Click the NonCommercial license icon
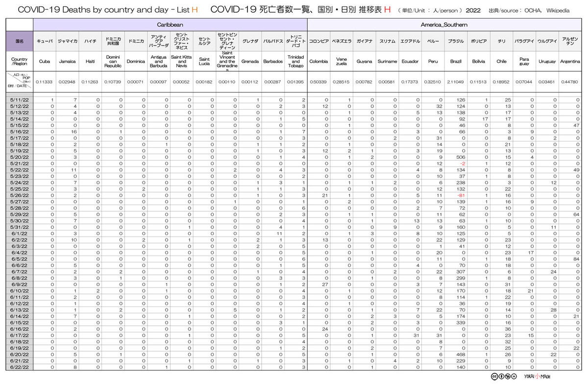Screen dimensions: 588x384 point(507,376)
